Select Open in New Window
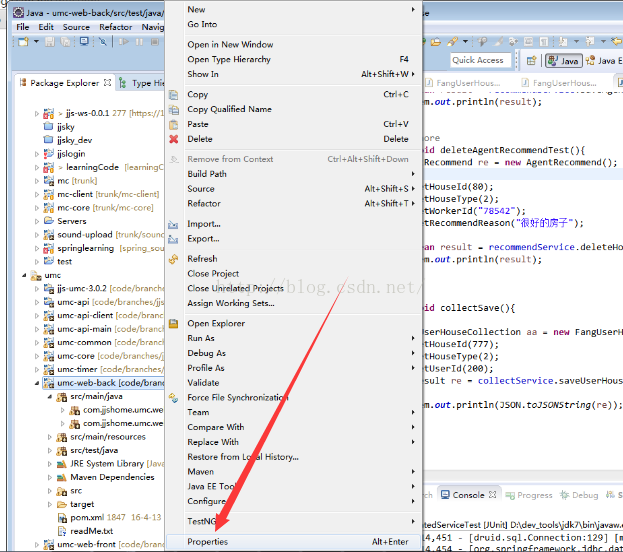Image resolution: width=623 pixels, height=552 pixels. pos(293,45)
